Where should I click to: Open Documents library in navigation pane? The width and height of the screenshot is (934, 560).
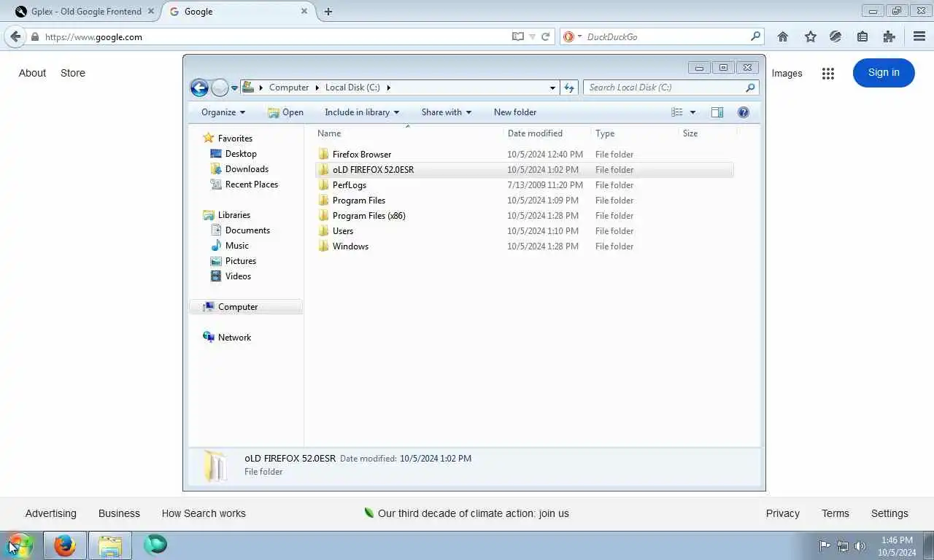tap(247, 230)
